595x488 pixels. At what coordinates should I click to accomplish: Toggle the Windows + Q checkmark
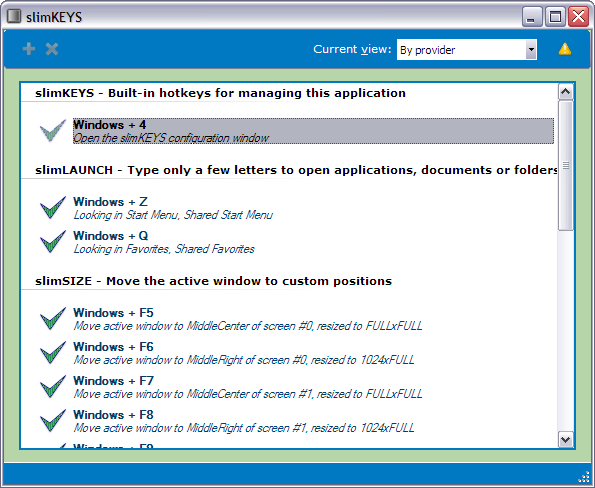point(52,242)
